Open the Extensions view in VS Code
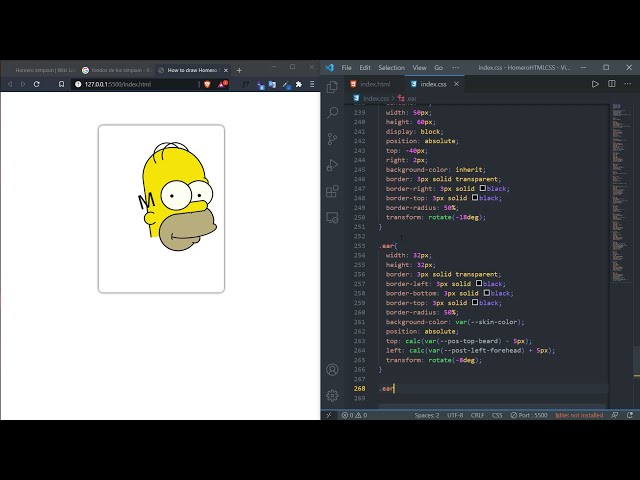Screen dimensions: 640x480 coord(332,191)
